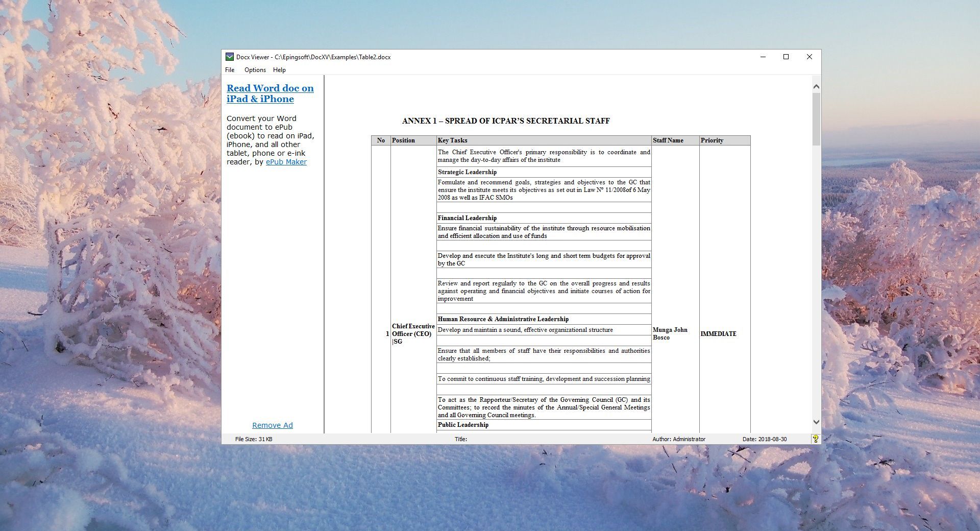This screenshot has width=980, height=531.
Task: Minimize the Docx Viewer window
Action: click(x=763, y=57)
